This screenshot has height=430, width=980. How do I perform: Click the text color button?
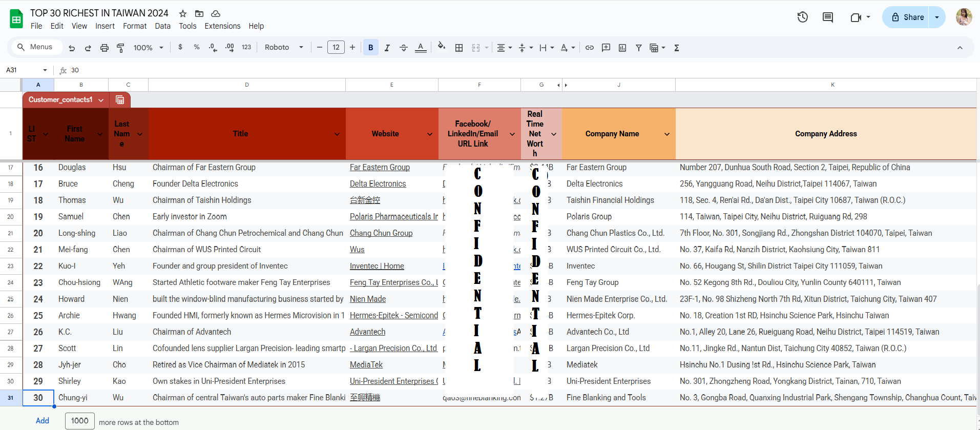pyautogui.click(x=421, y=48)
